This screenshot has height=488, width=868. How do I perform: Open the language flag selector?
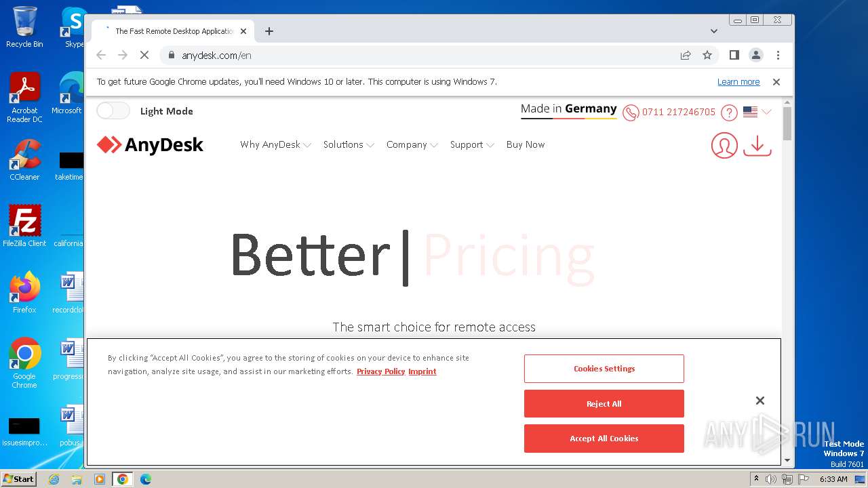click(757, 112)
